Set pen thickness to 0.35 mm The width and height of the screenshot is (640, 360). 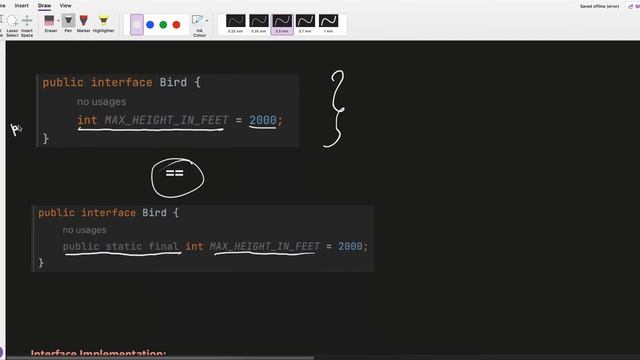259,24
